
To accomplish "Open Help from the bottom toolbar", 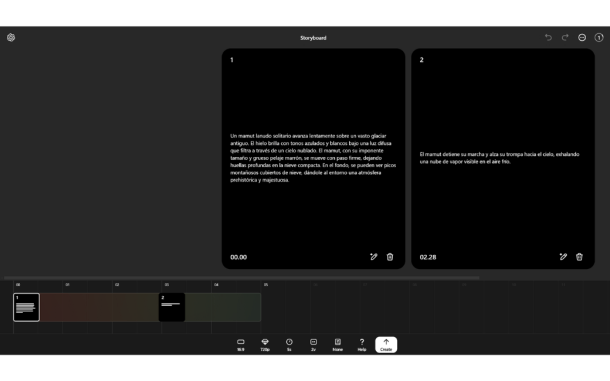I will coord(362,345).
